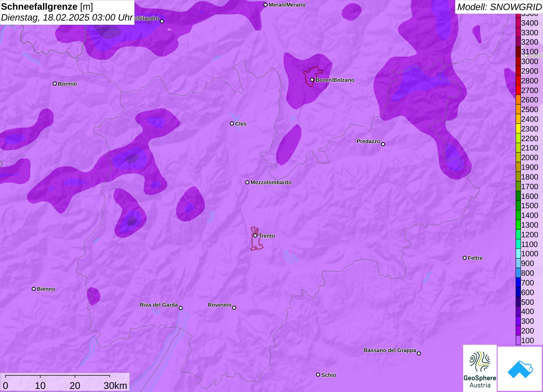Screen dimensions: 543x392
Task: Click the 3000 legend value
Action: pos(529,61)
